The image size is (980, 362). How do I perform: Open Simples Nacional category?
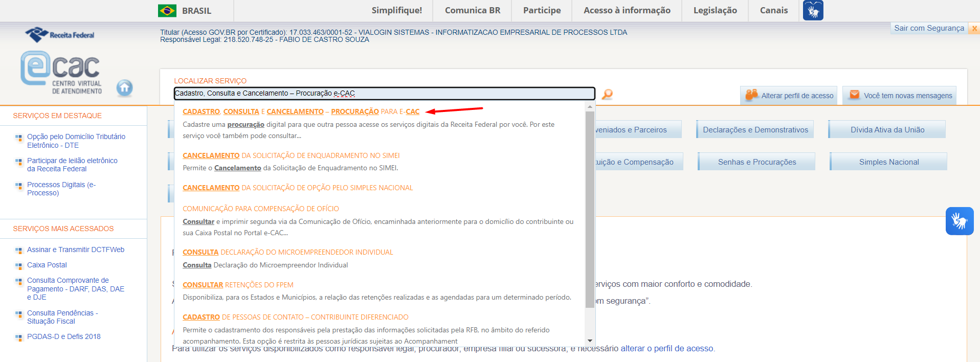pyautogui.click(x=888, y=162)
